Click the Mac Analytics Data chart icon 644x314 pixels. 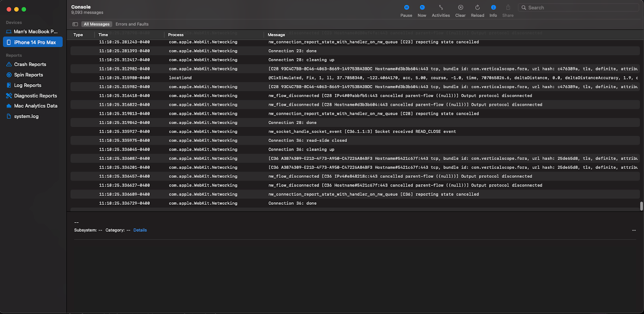(x=9, y=106)
